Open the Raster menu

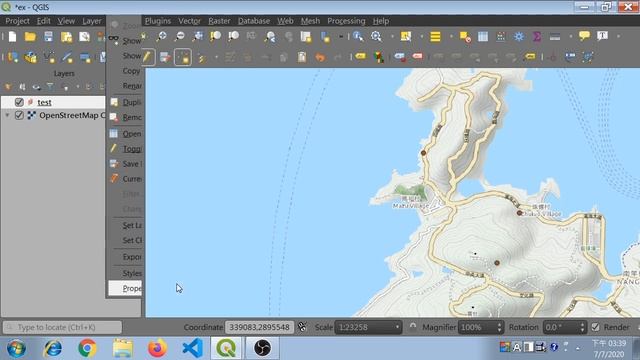pyautogui.click(x=219, y=21)
